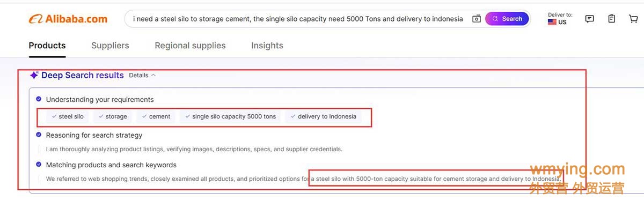This screenshot has width=644, height=200.
Task: Open the shopping cart icon
Action: [633, 19]
